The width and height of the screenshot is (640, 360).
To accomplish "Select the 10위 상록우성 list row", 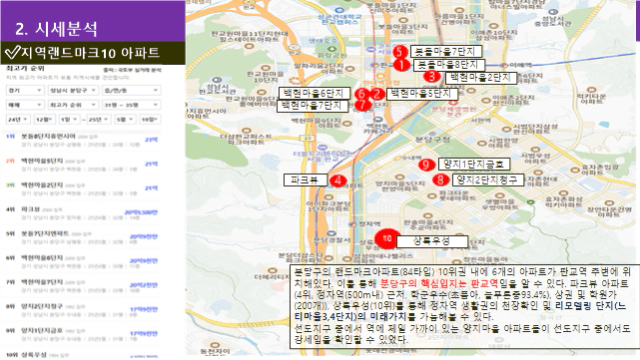I will tap(82, 355).
